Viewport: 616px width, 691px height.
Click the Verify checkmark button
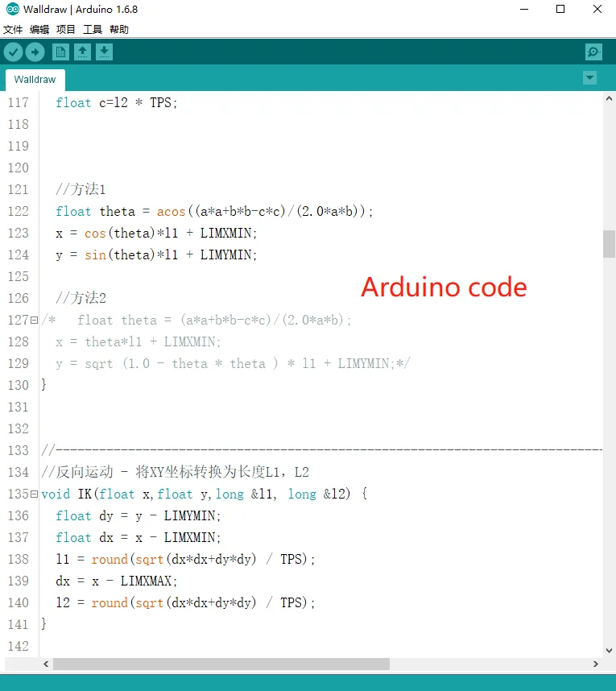(x=13, y=52)
